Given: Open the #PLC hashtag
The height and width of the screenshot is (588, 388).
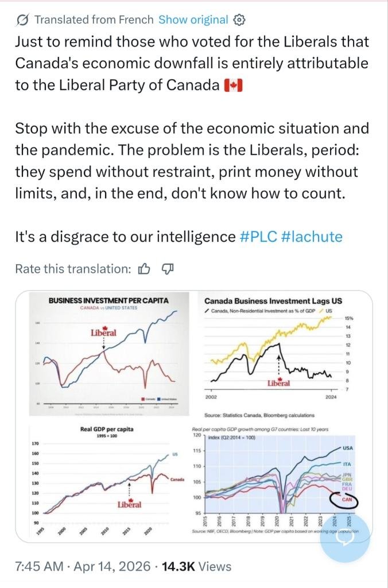Looking at the screenshot, I should click(x=258, y=237).
